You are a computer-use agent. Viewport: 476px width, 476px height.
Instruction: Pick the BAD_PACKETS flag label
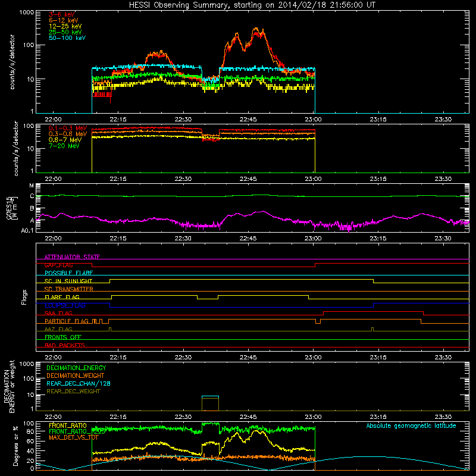coord(65,345)
